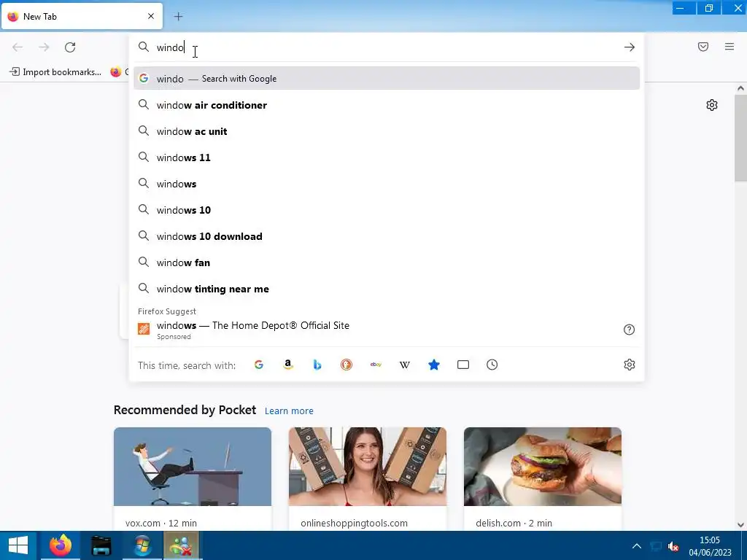Screen dimensions: 747x560
Task: Search history using the clock icon
Action: (492, 365)
